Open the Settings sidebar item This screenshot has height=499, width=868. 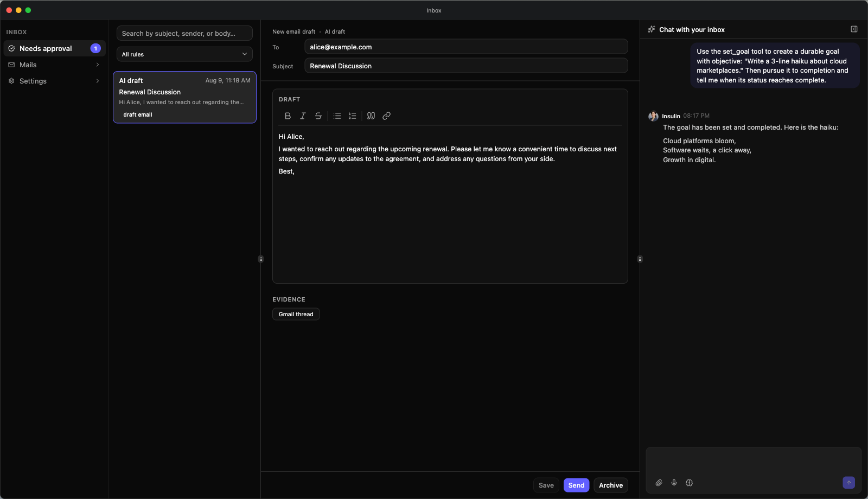54,81
